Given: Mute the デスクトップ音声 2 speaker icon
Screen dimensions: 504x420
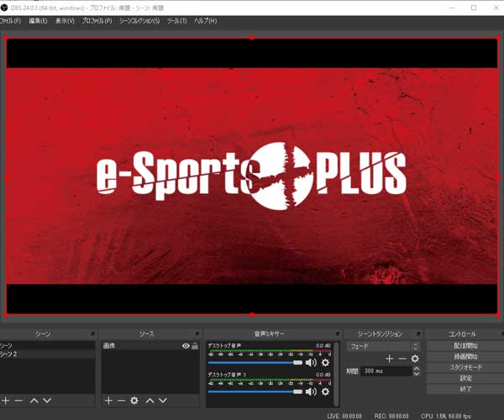Looking at the screenshot, I should click(x=311, y=391).
